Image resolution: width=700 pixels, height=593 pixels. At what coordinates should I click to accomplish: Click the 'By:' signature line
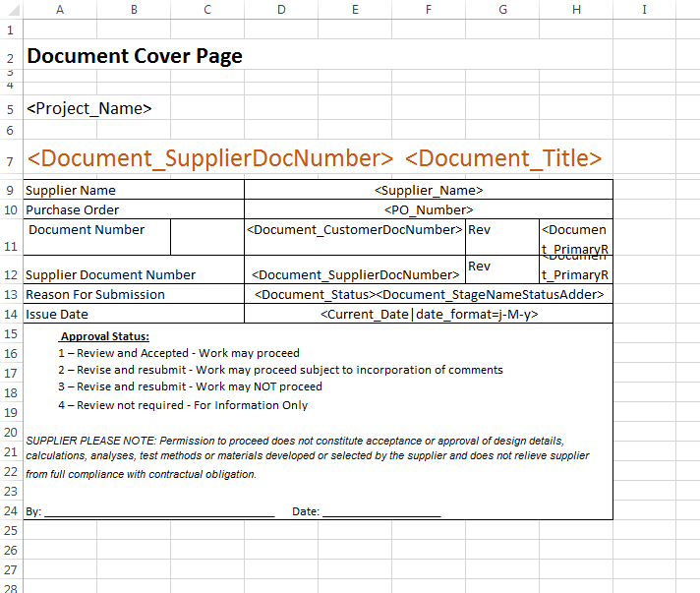(150, 511)
